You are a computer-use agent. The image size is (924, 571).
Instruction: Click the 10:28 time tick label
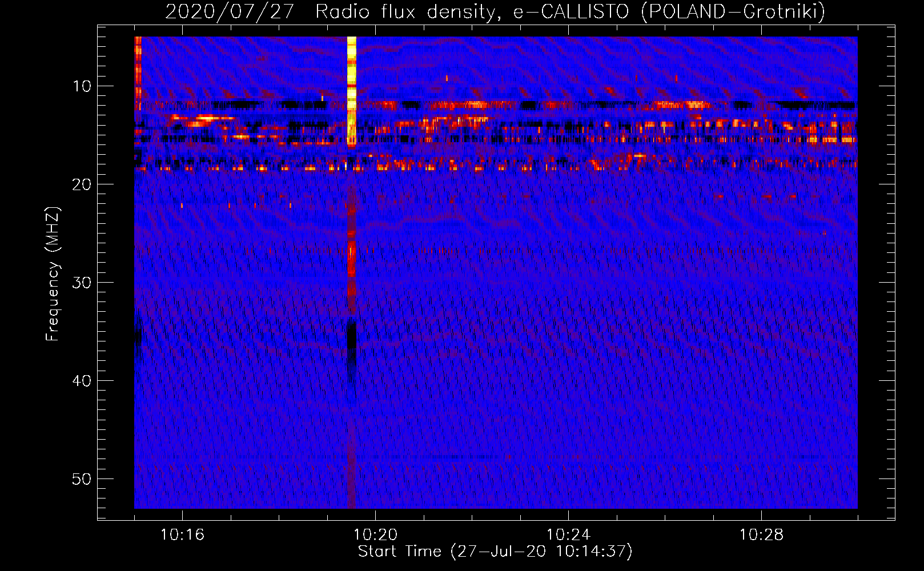pyautogui.click(x=761, y=534)
